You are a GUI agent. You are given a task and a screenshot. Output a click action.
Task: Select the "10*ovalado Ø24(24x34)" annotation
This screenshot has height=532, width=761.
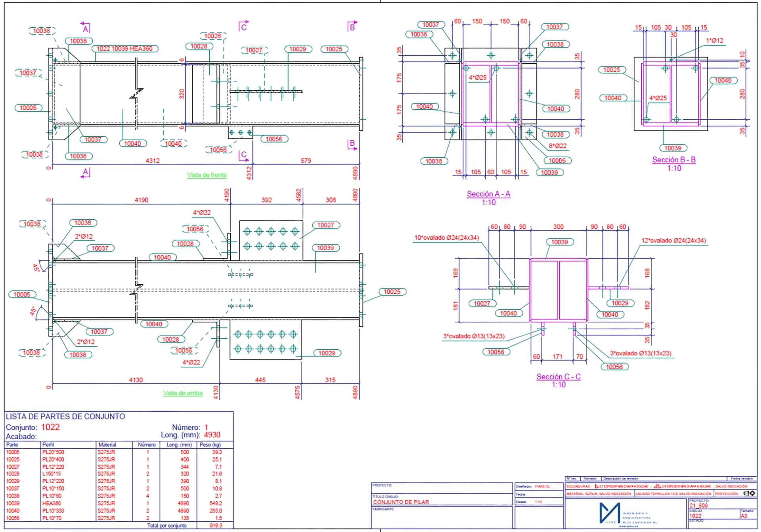point(447,238)
